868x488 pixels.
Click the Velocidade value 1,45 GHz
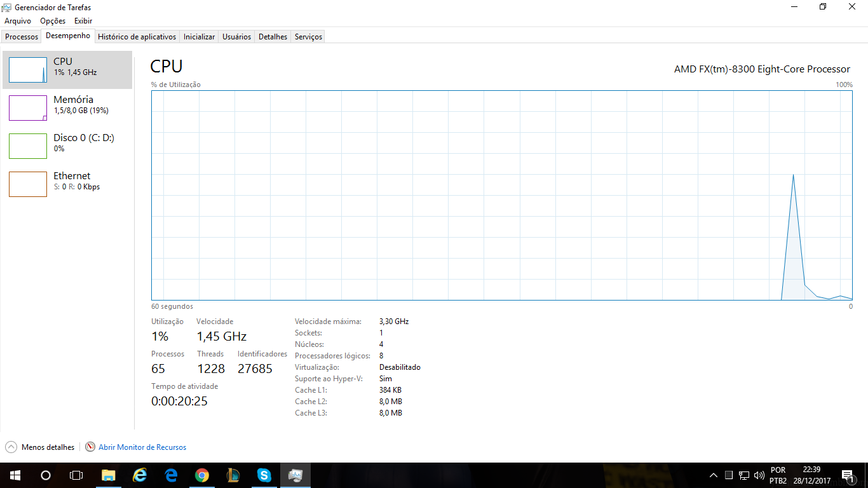click(221, 336)
